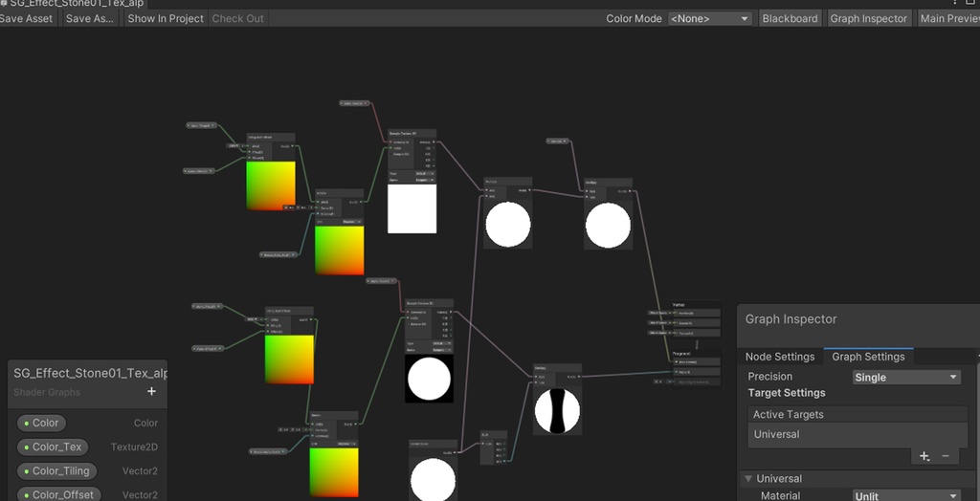Click Save As... in the toolbar
This screenshot has height=501, width=980.
coord(89,18)
